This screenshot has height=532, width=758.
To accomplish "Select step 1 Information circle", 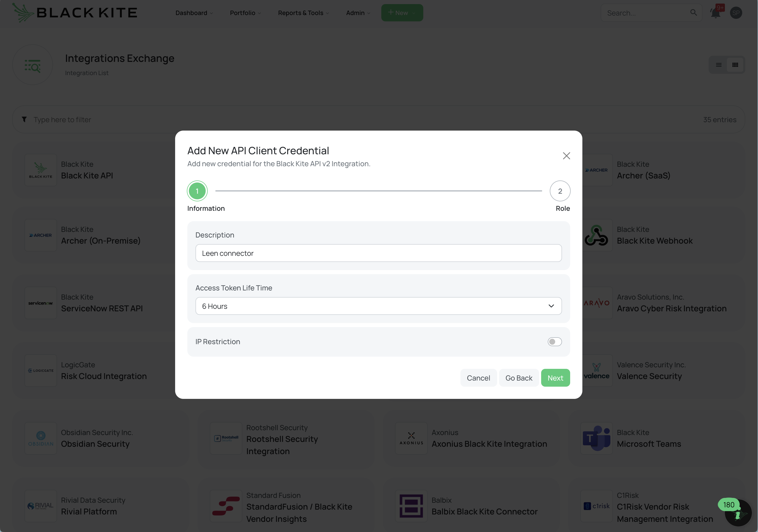I will [x=197, y=191].
